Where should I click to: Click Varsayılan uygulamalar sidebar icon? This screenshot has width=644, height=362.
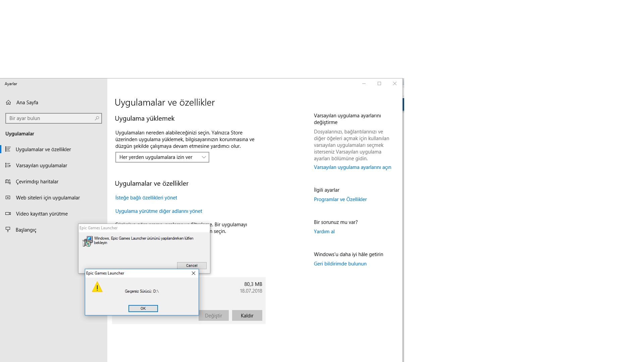pos(8,165)
